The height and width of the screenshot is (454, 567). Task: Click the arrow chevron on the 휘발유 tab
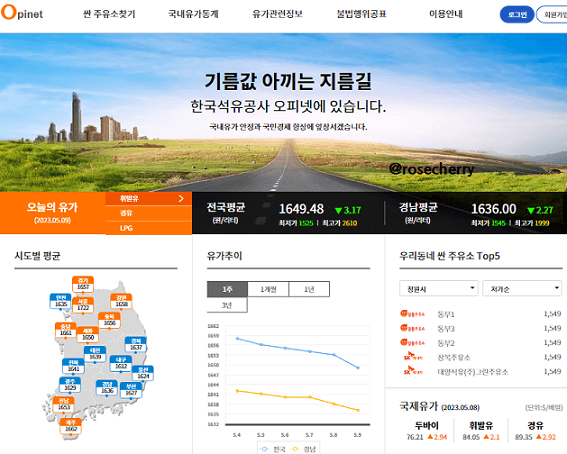(181, 198)
